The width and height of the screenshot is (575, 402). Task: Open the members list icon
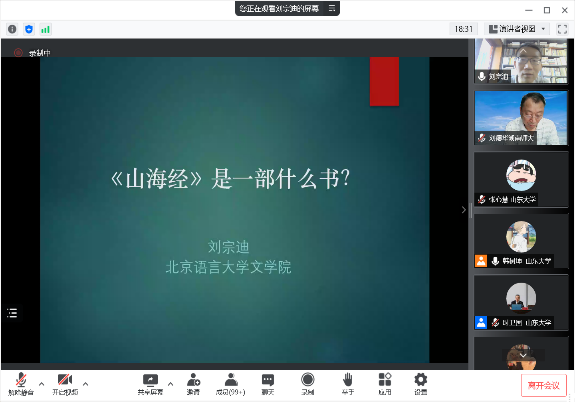click(230, 384)
